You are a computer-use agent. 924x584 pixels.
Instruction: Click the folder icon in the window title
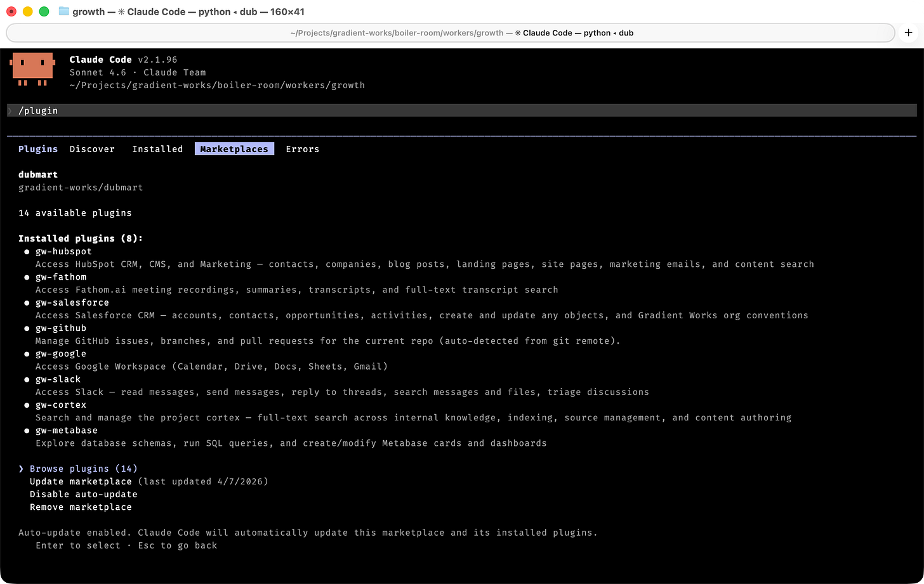coord(63,11)
